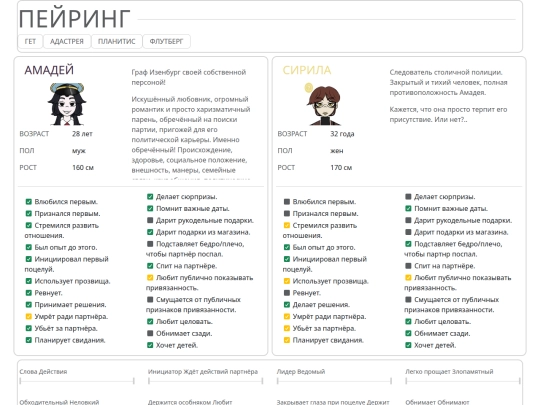Toggle Sirila's 'Планирует свидания' checkbox
This screenshot has width=540, height=405.
click(x=287, y=340)
